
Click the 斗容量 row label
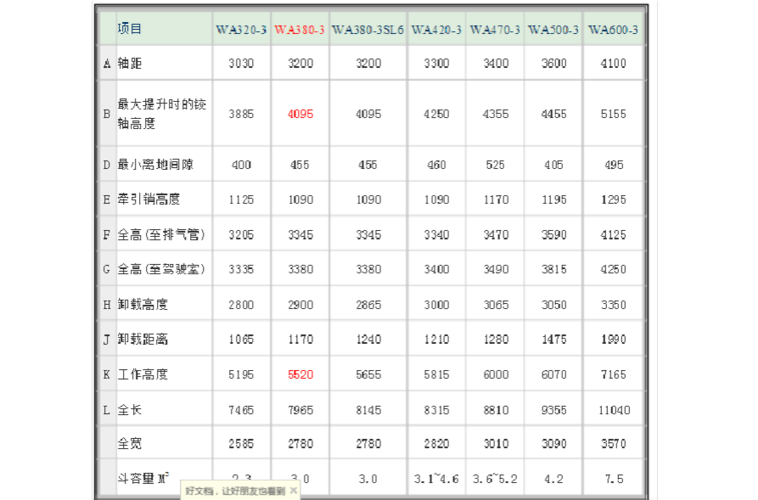[x=139, y=476]
